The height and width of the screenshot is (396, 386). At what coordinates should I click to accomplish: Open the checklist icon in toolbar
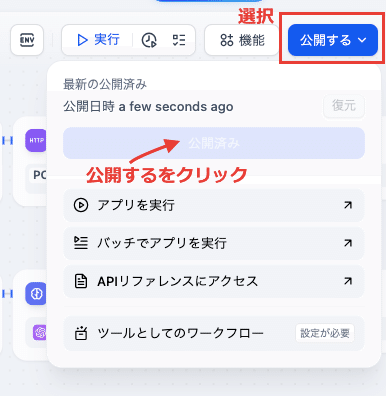point(179,40)
